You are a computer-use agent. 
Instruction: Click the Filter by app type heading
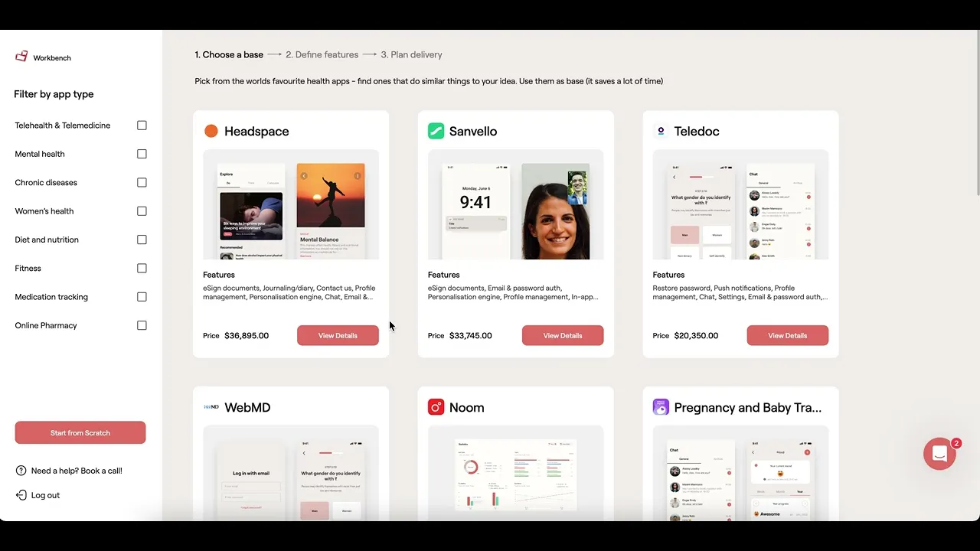click(54, 94)
